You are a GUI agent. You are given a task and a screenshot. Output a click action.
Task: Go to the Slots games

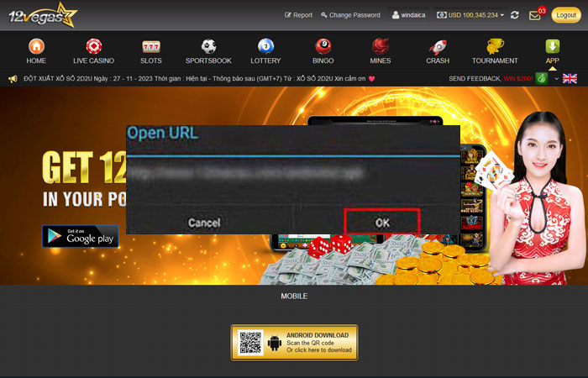coord(151,47)
